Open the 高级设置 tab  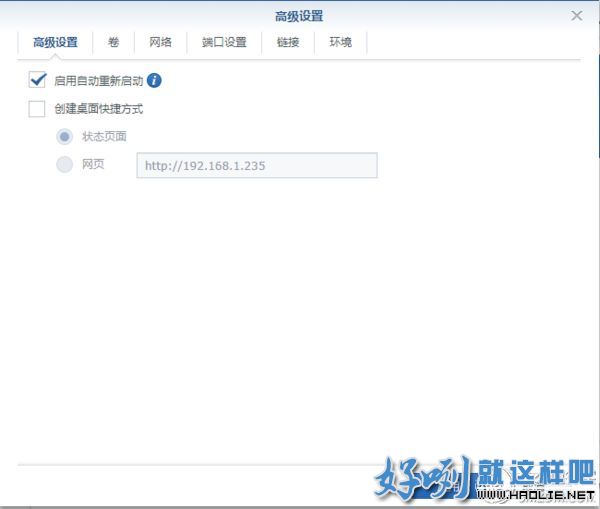tap(55, 42)
